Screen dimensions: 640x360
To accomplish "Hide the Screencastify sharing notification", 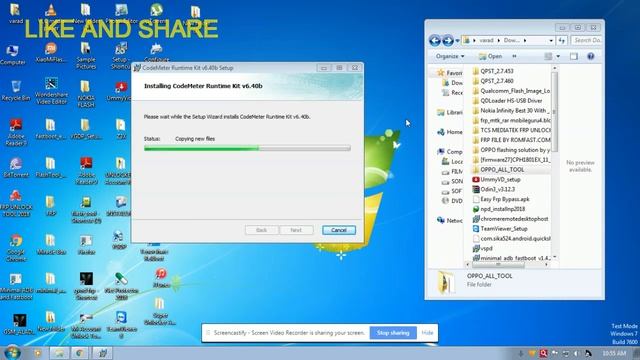I will [x=427, y=333].
